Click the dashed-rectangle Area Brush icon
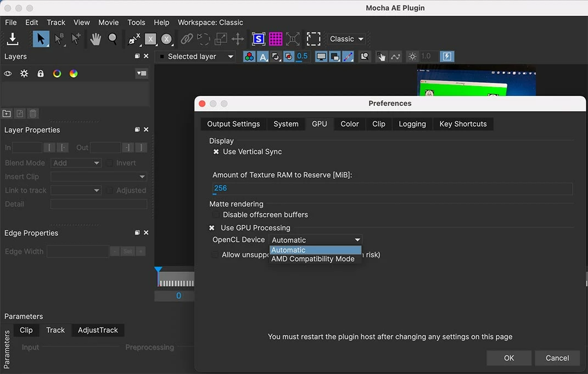 (313, 38)
